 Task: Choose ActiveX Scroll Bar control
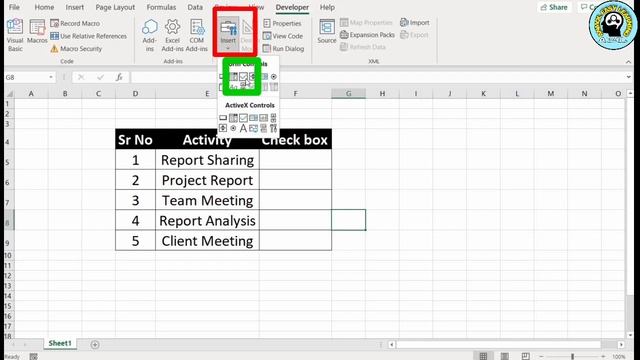(273, 118)
